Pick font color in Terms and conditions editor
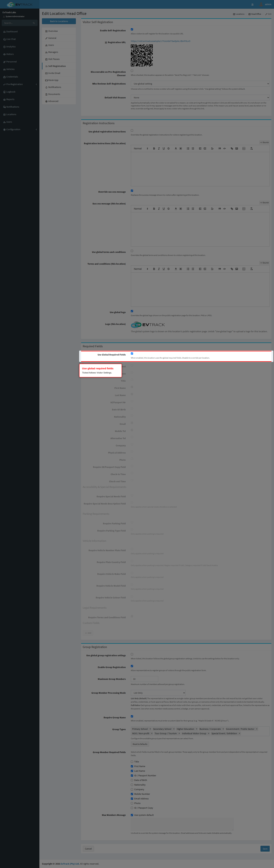 (x=176, y=269)
